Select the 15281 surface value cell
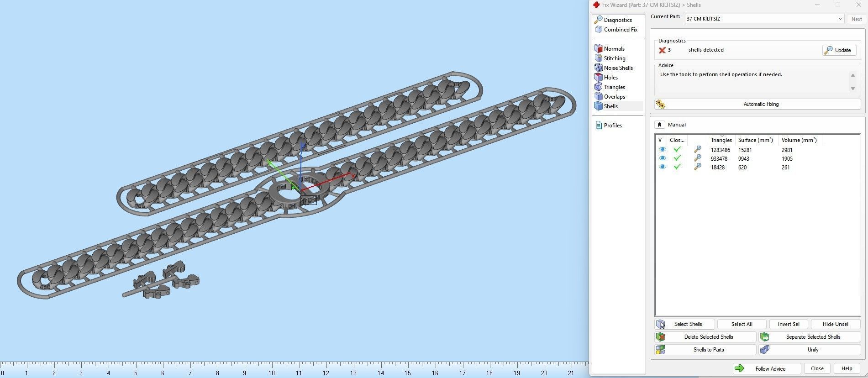 tap(745, 150)
